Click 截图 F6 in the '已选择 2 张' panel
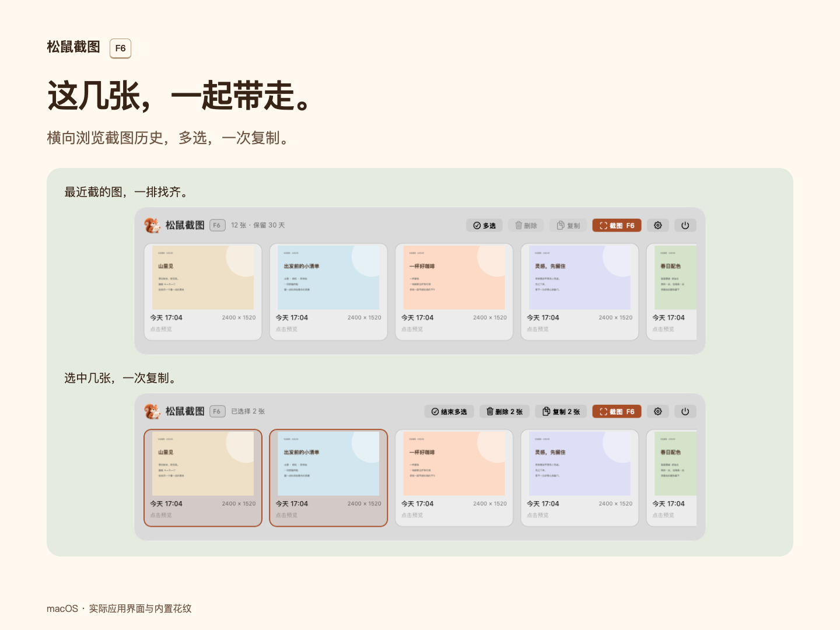The image size is (840, 630). [x=617, y=411]
